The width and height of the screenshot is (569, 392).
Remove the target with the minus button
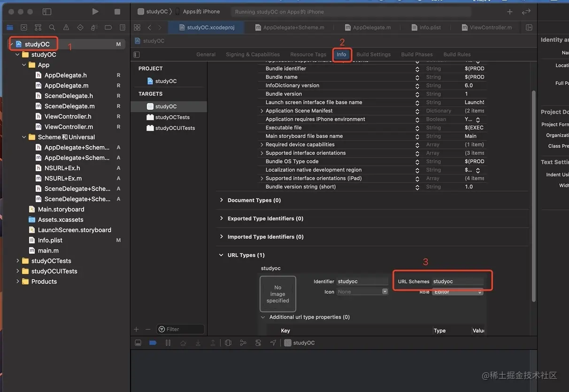click(148, 329)
